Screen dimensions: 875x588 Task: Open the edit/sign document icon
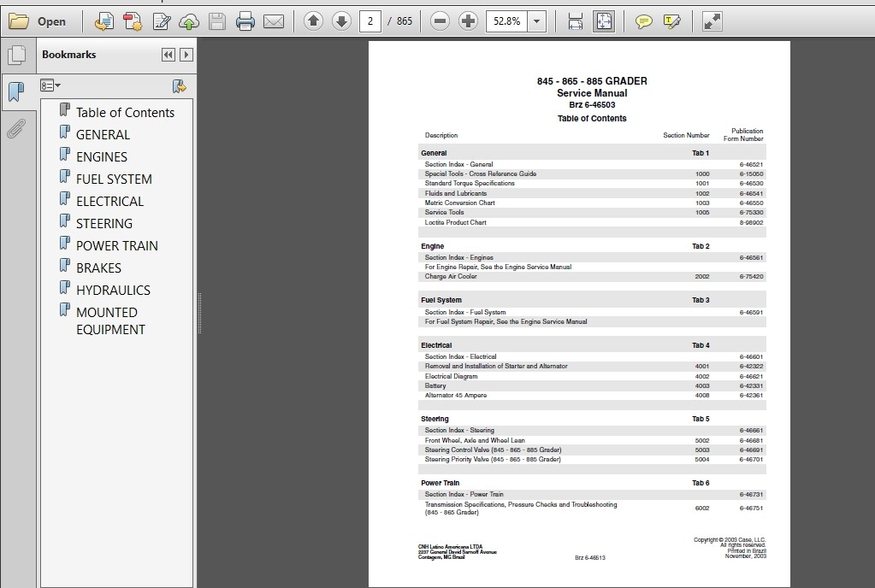pos(162,21)
